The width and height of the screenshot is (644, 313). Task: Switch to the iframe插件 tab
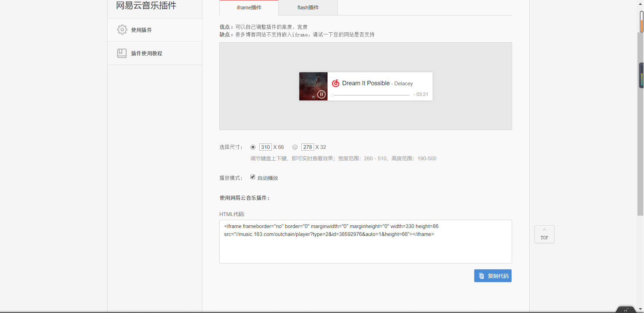pyautogui.click(x=249, y=8)
